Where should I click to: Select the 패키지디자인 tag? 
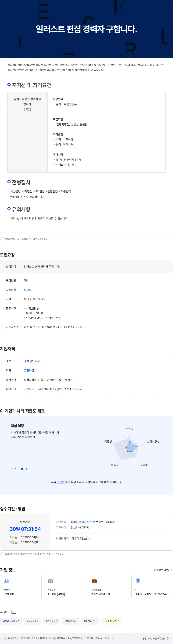[52, 621]
